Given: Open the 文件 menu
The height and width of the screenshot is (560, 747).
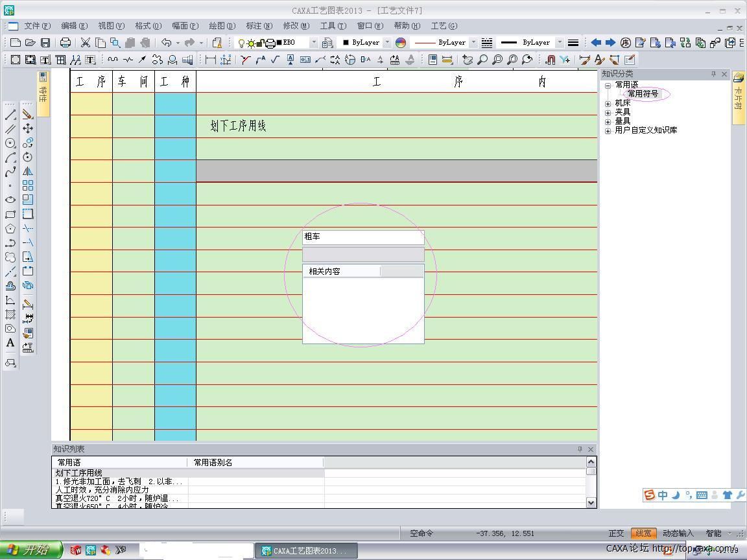Looking at the screenshot, I should (36, 26).
